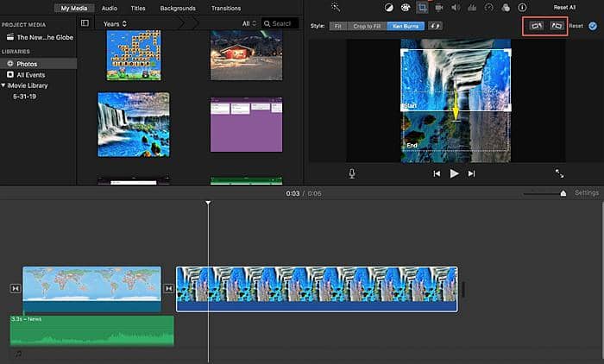Select the cropping tool icon
This screenshot has height=364, width=604.
tap(423, 7)
